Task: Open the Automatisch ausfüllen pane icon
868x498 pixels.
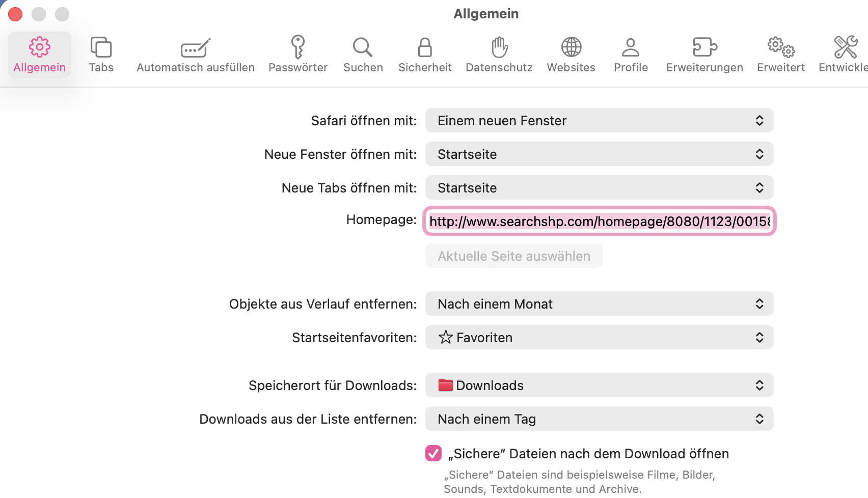Action: click(196, 48)
